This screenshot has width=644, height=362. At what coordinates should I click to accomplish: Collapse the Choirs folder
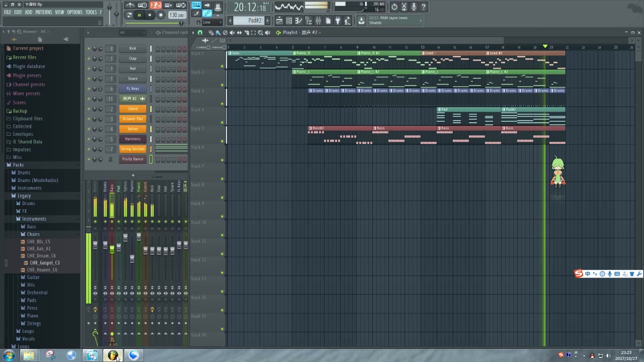click(33, 234)
